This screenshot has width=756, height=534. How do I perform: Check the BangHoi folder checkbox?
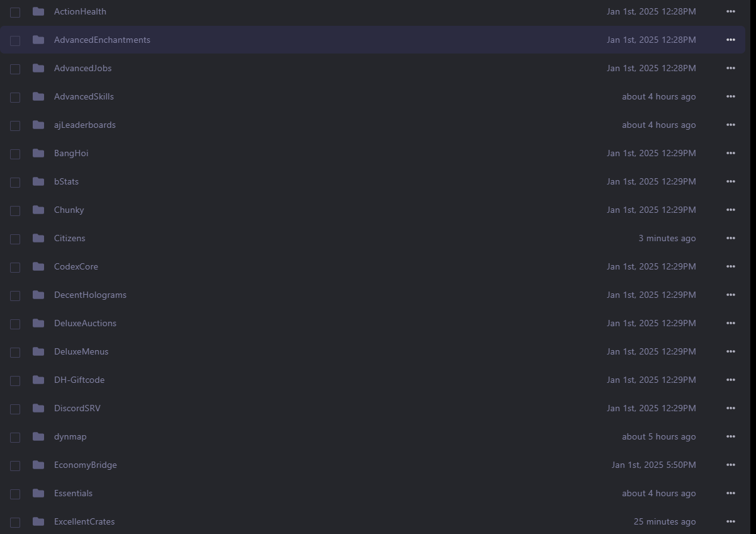(15, 154)
